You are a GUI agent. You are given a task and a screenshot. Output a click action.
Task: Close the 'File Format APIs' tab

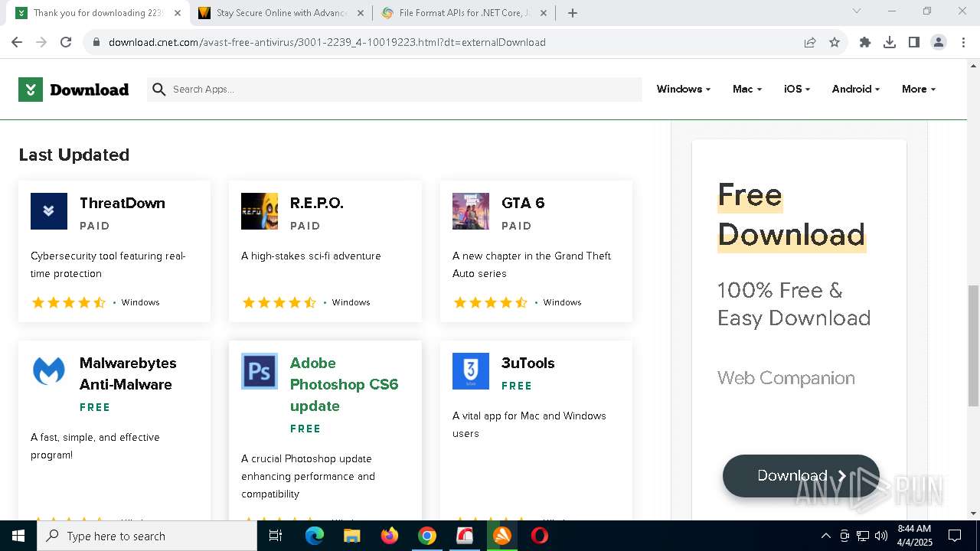pos(544,13)
